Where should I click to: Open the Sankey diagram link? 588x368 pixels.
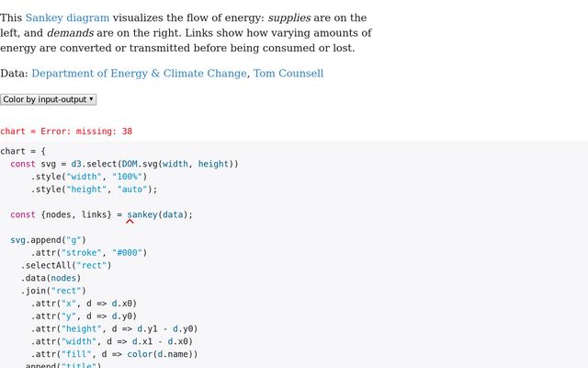[67, 17]
